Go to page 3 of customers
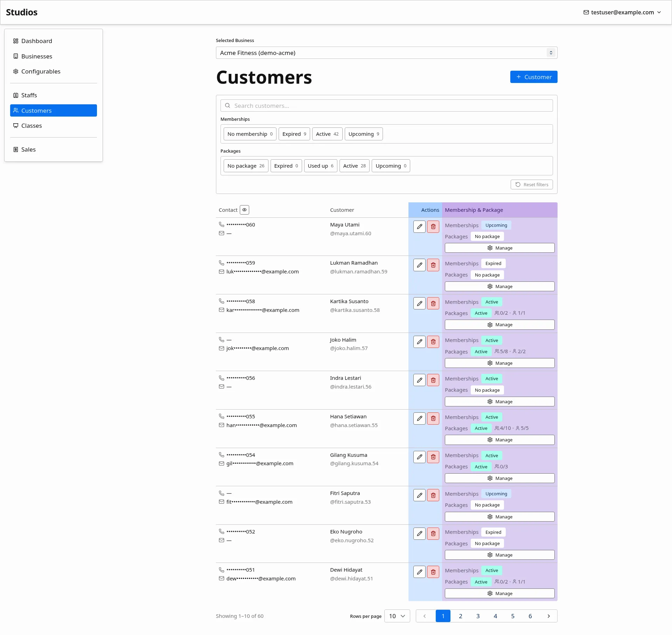Image resolution: width=672 pixels, height=635 pixels. pos(478,616)
